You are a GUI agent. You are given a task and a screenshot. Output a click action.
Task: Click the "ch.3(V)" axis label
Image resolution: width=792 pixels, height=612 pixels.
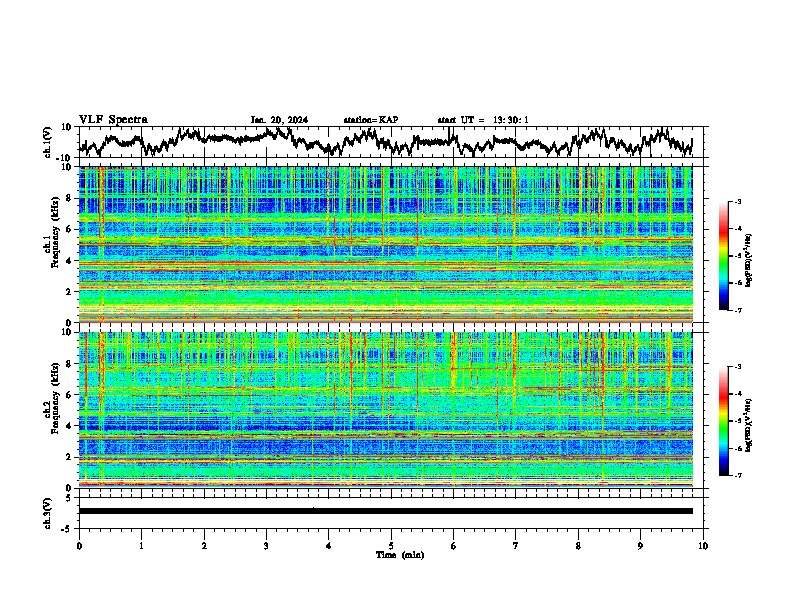click(x=48, y=513)
